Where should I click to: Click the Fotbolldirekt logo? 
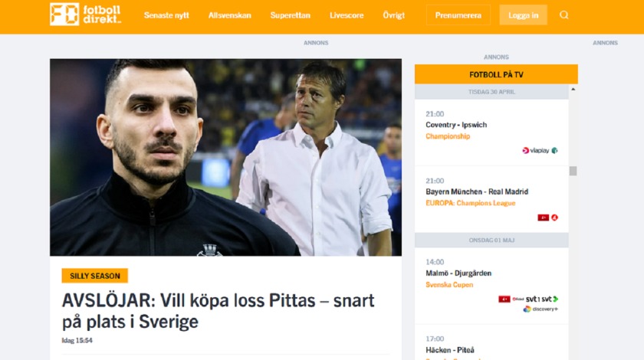pyautogui.click(x=85, y=15)
